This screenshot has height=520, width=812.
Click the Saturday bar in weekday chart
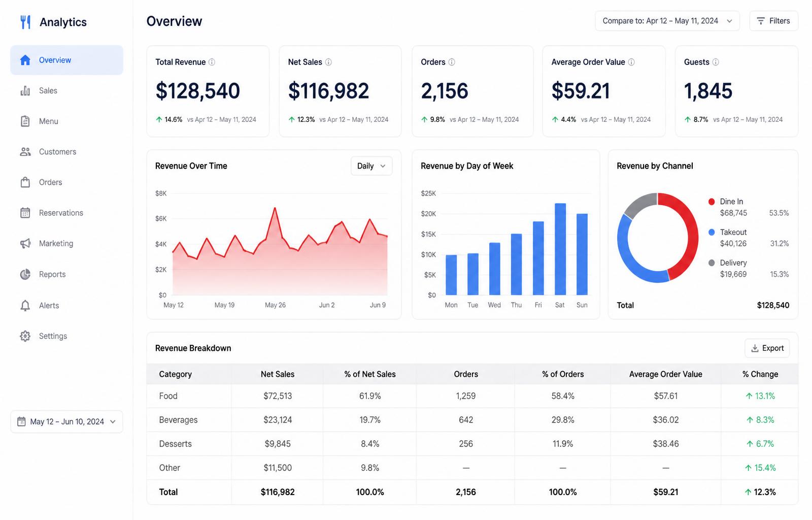click(x=560, y=249)
